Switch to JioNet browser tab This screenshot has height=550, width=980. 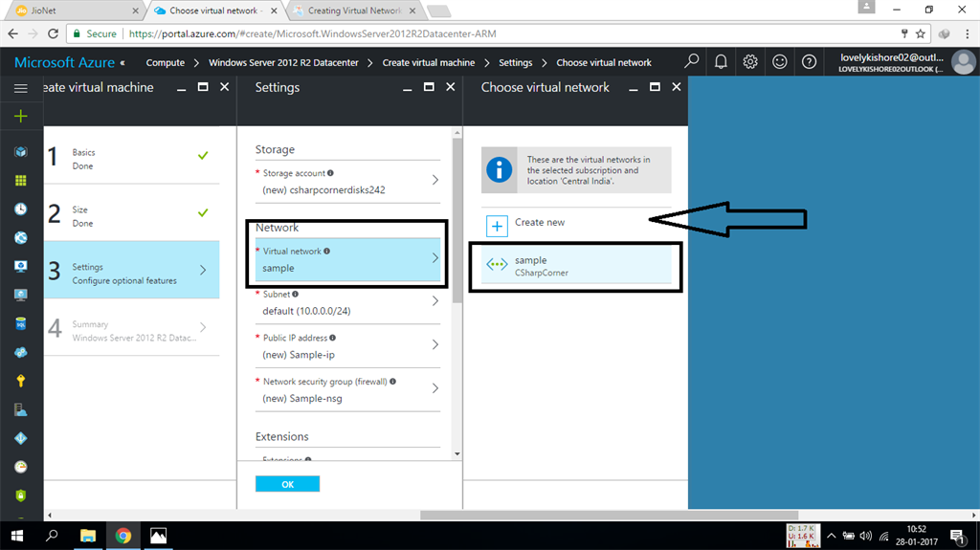tap(76, 11)
